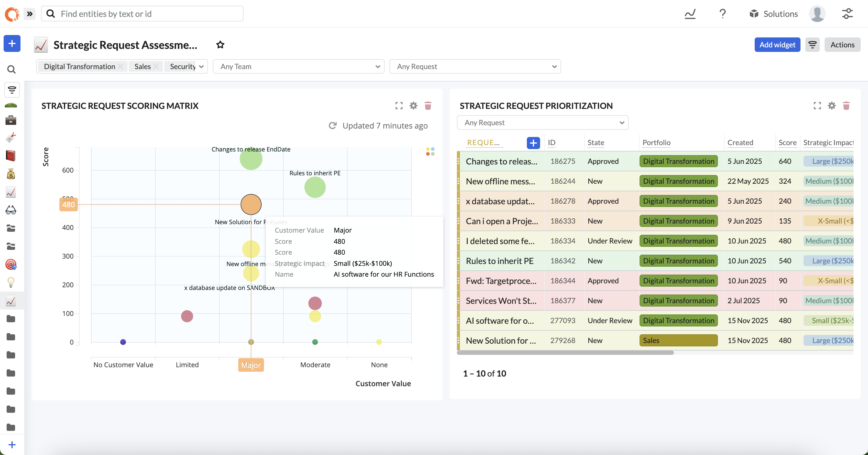Open the Any Team dropdown
The image size is (868, 455).
pos(298,66)
